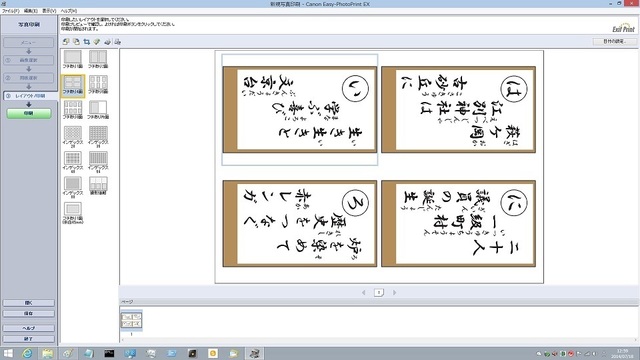Select step 3 レイアウト/印刷
The image size is (640, 360).
coord(30,96)
